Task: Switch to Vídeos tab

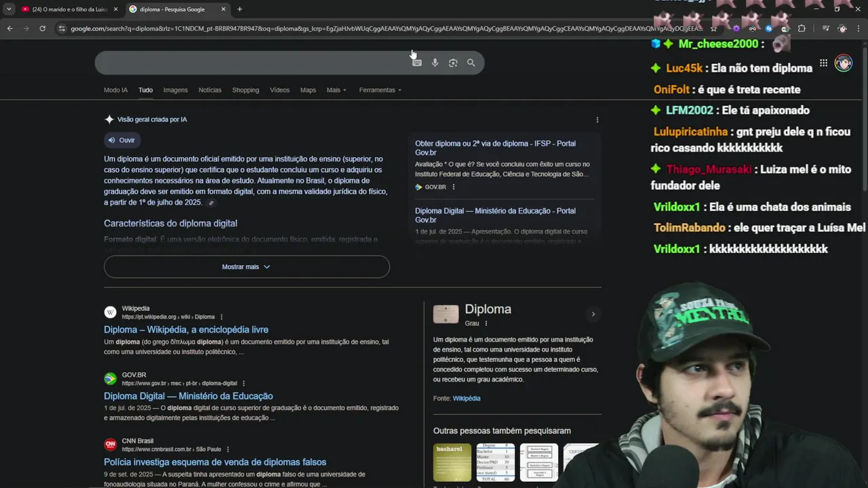Action: pyautogui.click(x=279, y=90)
